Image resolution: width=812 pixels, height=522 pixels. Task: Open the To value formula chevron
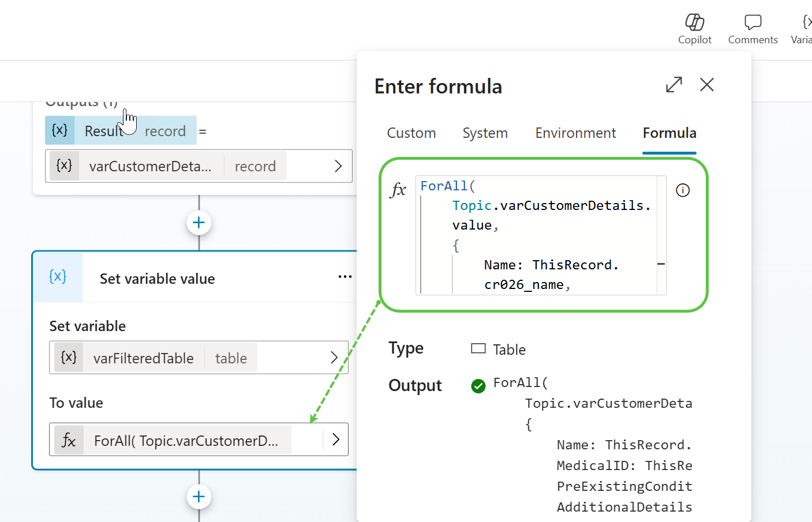pyautogui.click(x=336, y=440)
